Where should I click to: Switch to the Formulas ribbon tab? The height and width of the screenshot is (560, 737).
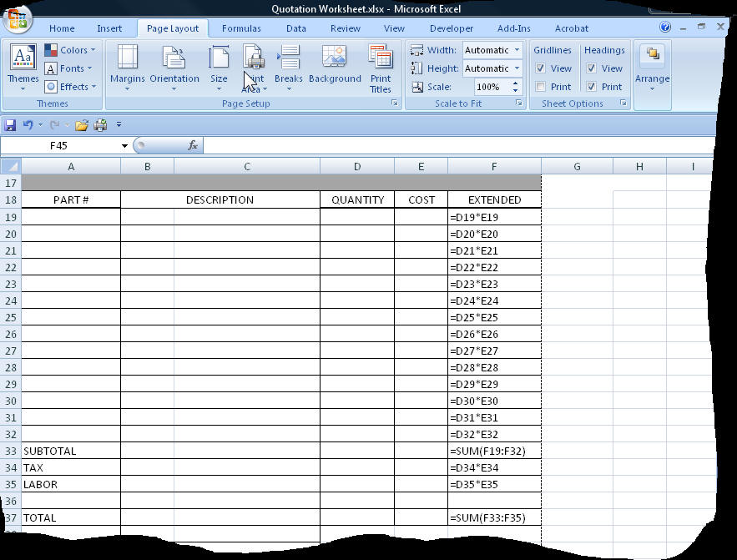coord(241,28)
